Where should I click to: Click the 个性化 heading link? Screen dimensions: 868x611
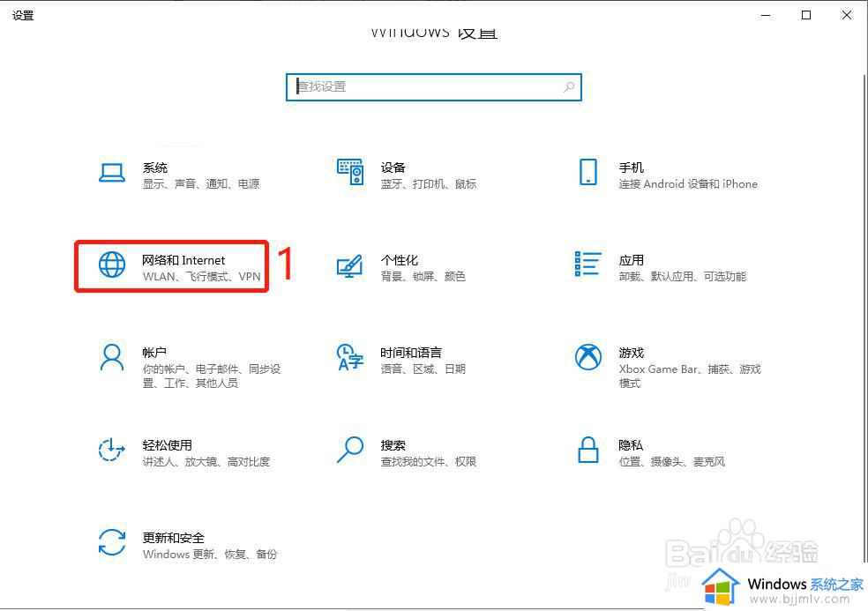(399, 260)
